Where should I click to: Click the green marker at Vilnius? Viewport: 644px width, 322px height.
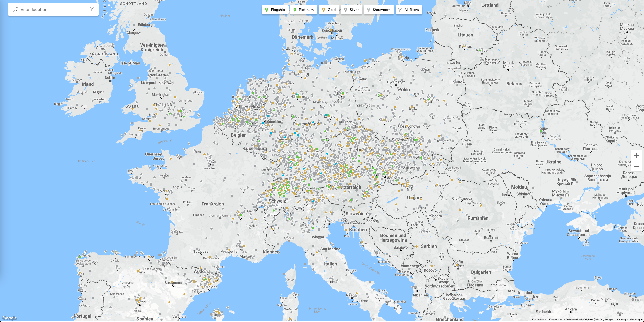[x=480, y=50]
